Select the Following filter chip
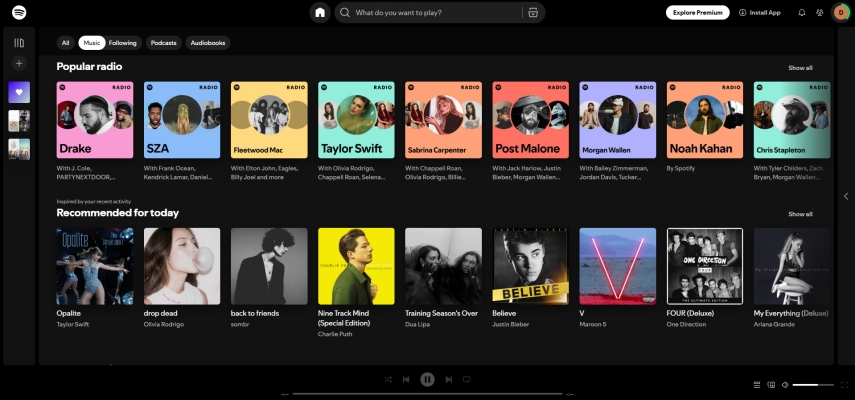855x400 pixels. click(x=123, y=43)
